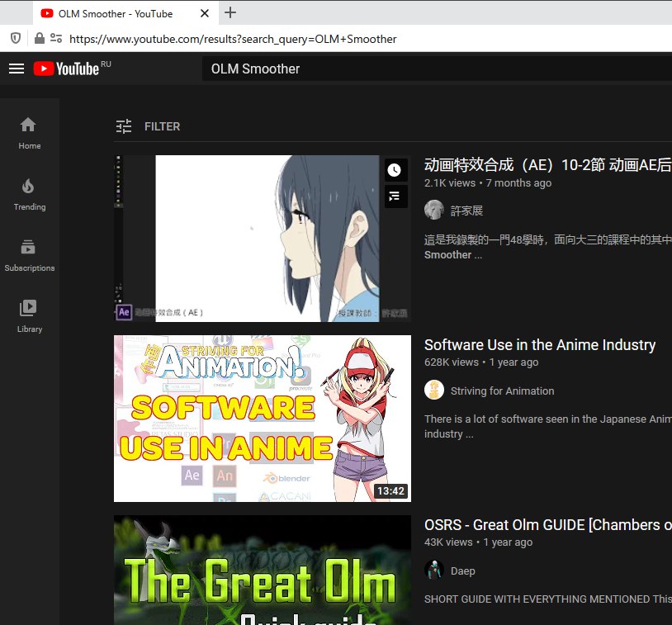Open the Software Use in Anime thumbnail
This screenshot has width=672, height=625.
pyautogui.click(x=263, y=419)
